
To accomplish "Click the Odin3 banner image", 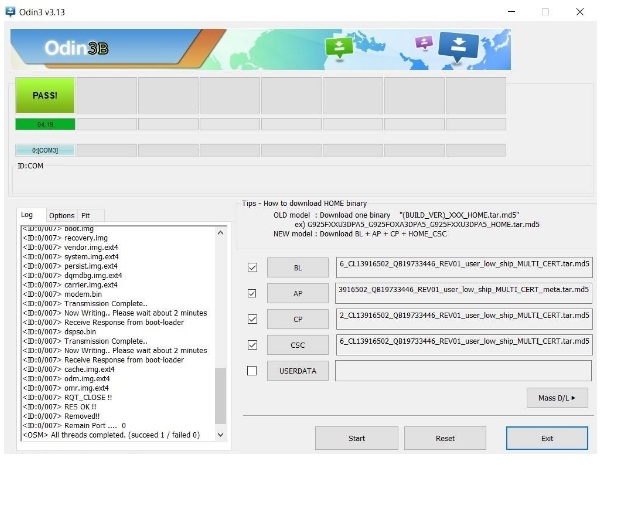I will [260, 49].
